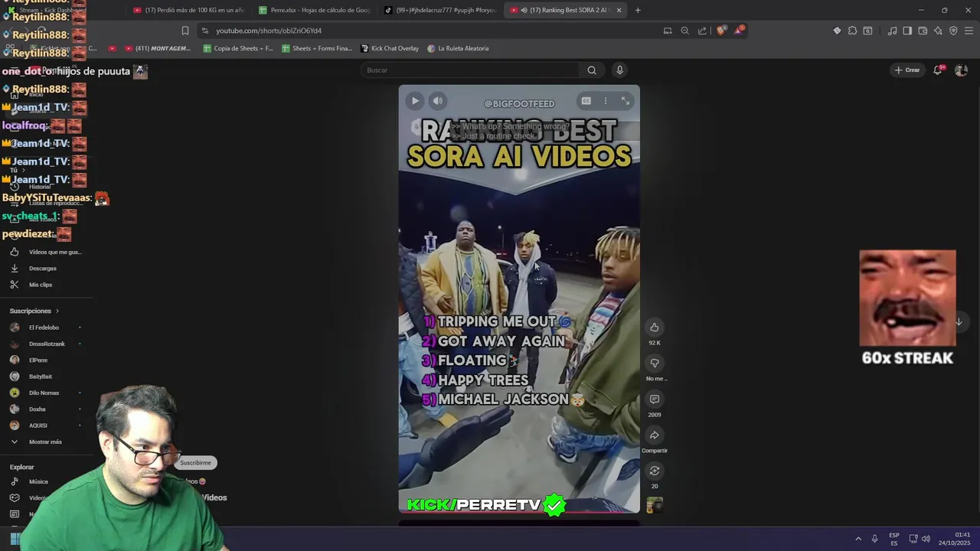The width and height of the screenshot is (980, 551).
Task: Click the Suscribirme button
Action: 195,463
